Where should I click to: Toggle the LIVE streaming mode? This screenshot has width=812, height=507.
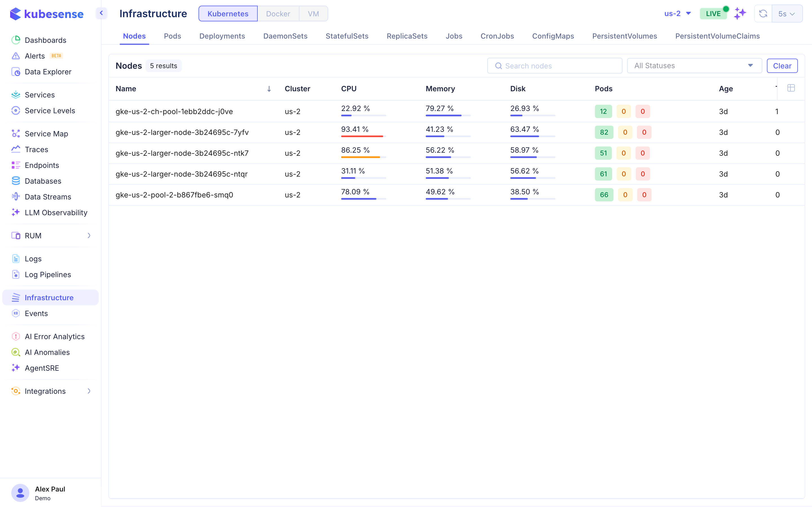pos(713,14)
